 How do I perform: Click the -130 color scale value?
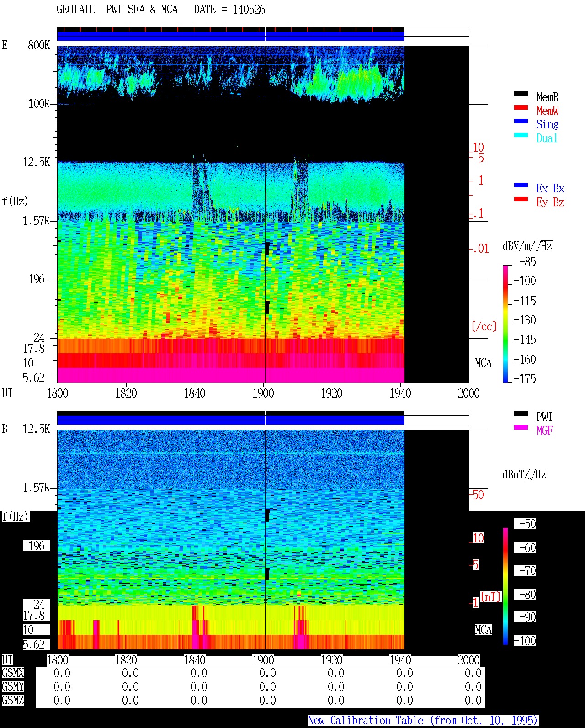click(525, 320)
